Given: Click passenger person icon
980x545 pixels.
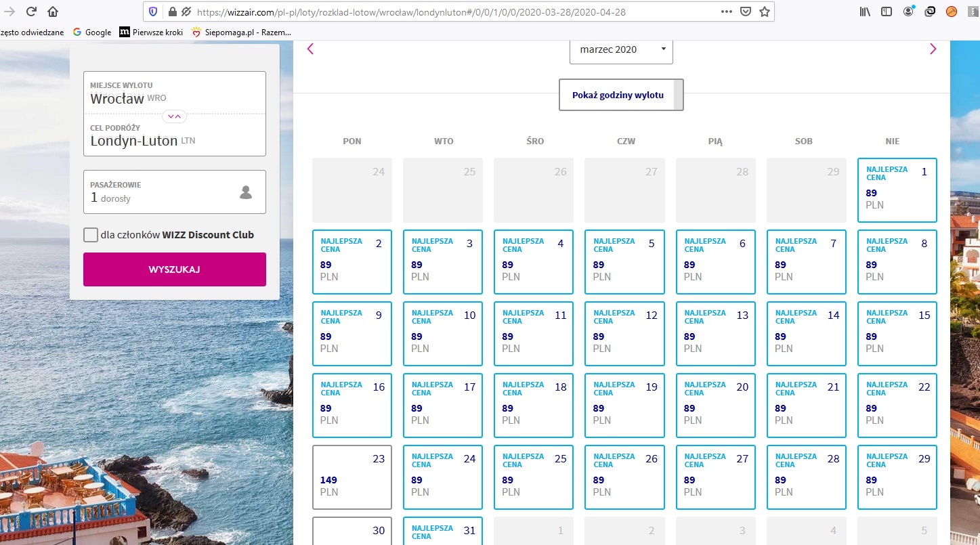Looking at the screenshot, I should [246, 192].
